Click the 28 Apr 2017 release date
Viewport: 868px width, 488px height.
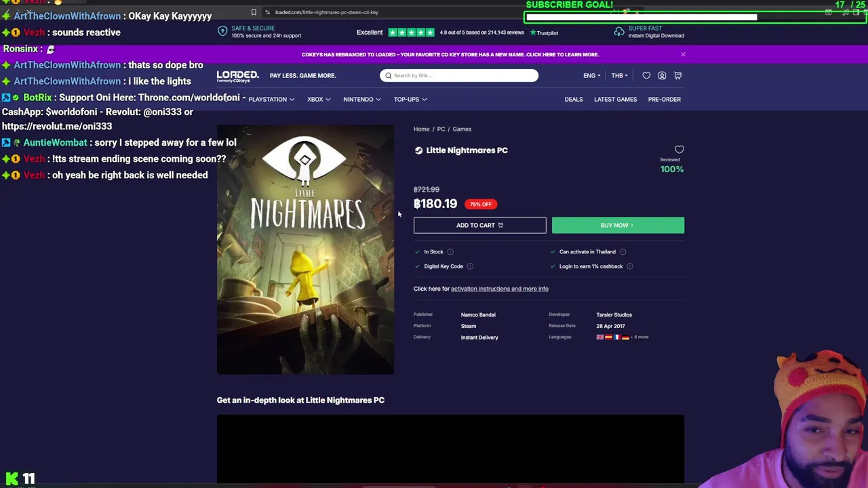point(610,326)
